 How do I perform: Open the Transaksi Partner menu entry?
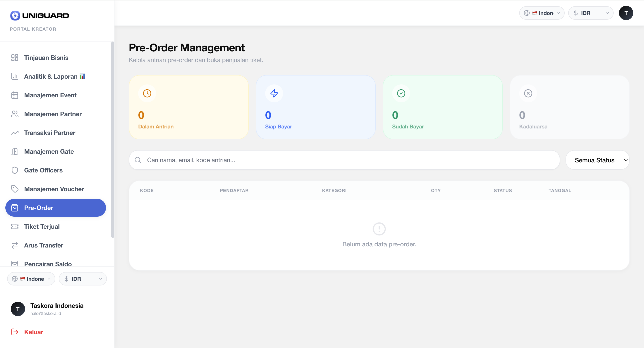[49, 132]
